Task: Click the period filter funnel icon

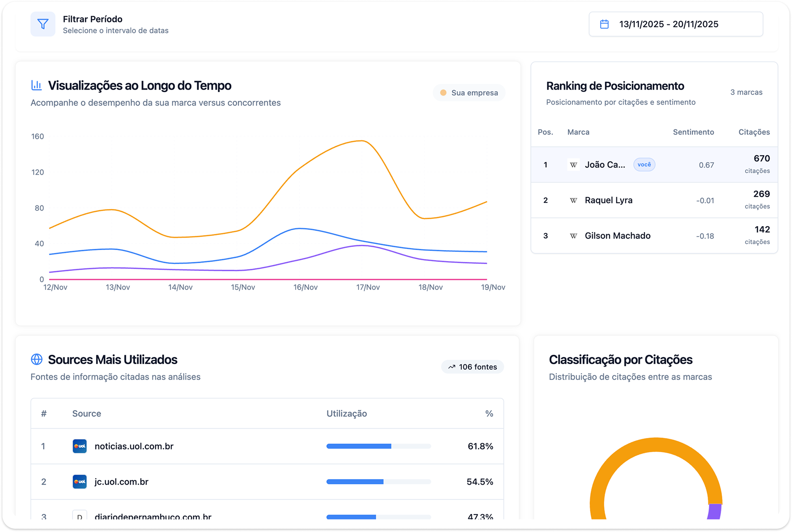Action: (43, 24)
